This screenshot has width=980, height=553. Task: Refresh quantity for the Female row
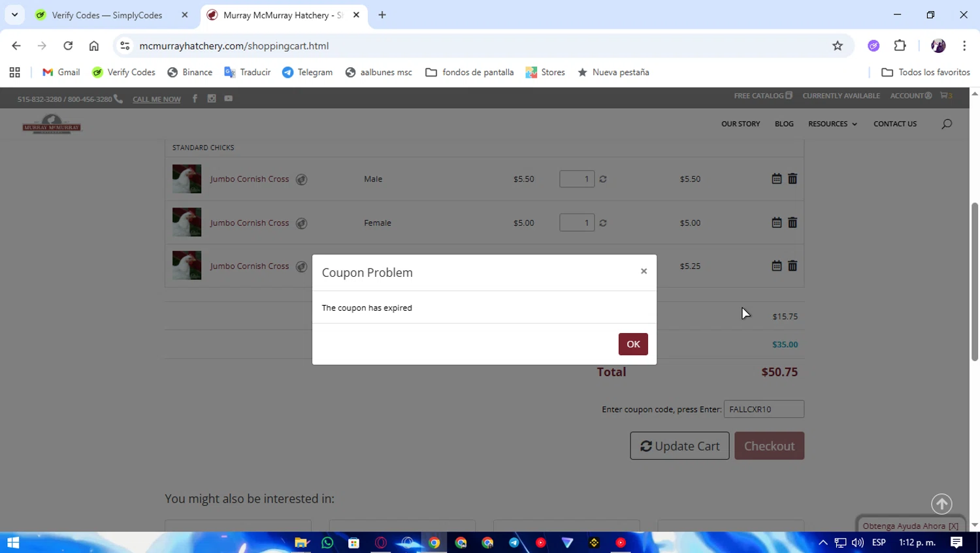[603, 223]
